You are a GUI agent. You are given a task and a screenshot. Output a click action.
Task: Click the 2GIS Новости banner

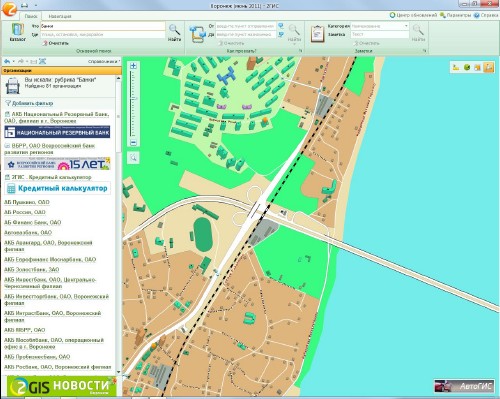coord(62,386)
